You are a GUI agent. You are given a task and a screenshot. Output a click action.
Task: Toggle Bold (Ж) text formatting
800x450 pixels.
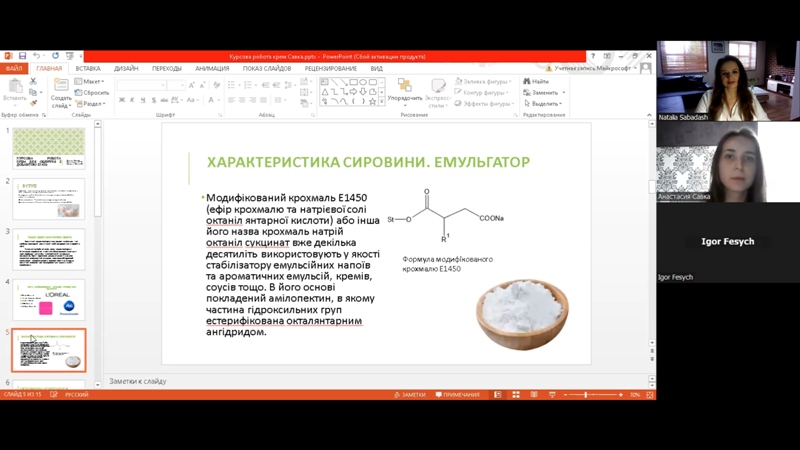(121, 101)
